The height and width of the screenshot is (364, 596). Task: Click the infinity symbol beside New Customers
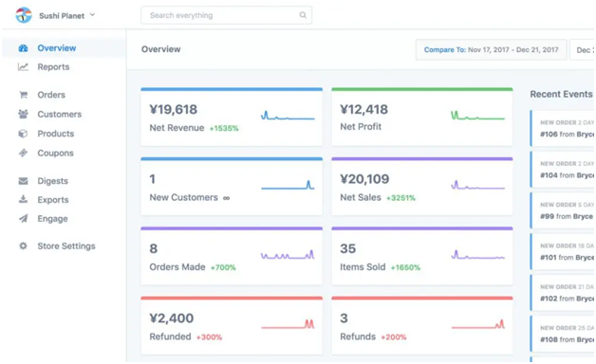[x=226, y=198]
